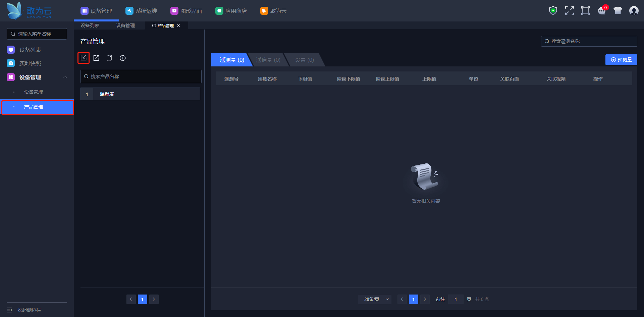Image resolution: width=644 pixels, height=317 pixels.
Task: Select the 温湿度 product row
Action: coord(140,94)
